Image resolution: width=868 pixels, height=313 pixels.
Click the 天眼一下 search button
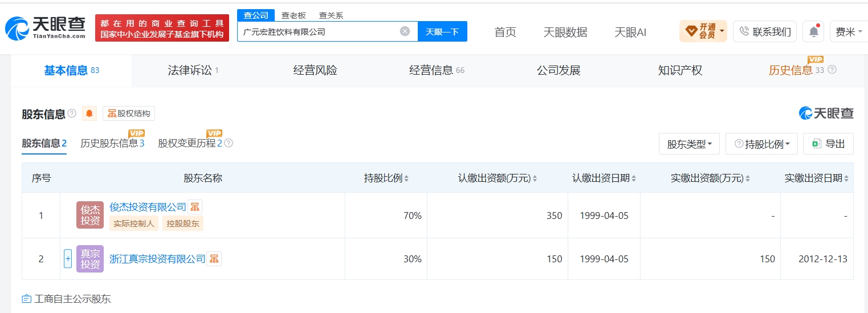click(442, 31)
